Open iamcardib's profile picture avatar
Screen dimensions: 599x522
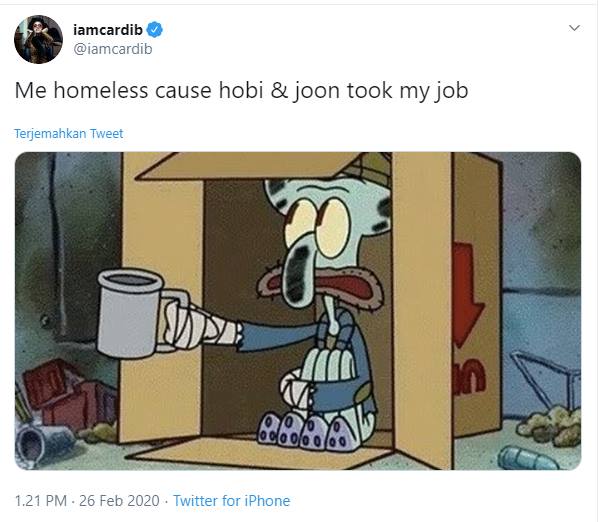[38, 39]
